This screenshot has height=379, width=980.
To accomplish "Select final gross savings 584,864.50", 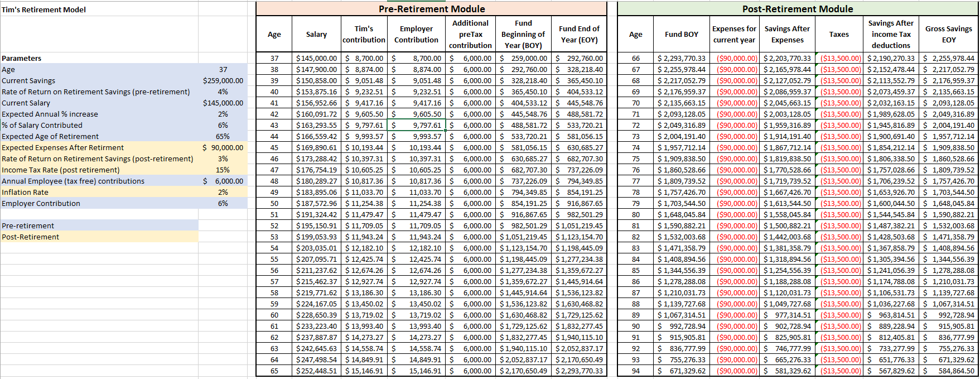I will pos(948,371).
